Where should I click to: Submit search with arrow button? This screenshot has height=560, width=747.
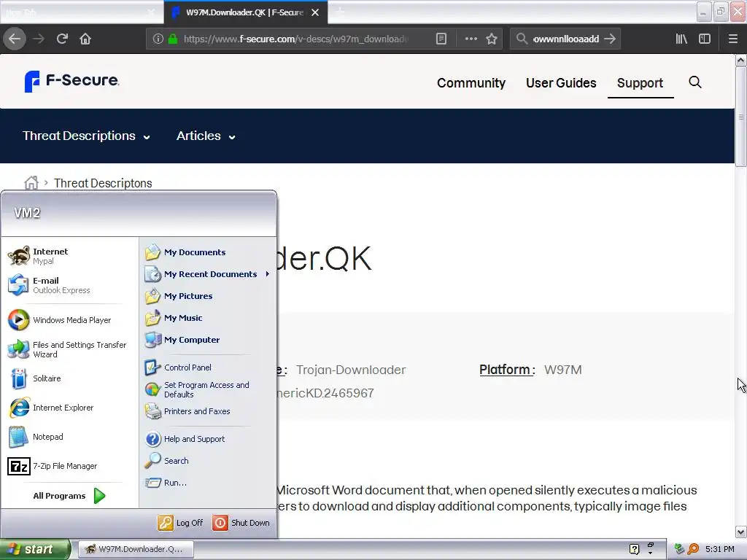[x=610, y=39]
